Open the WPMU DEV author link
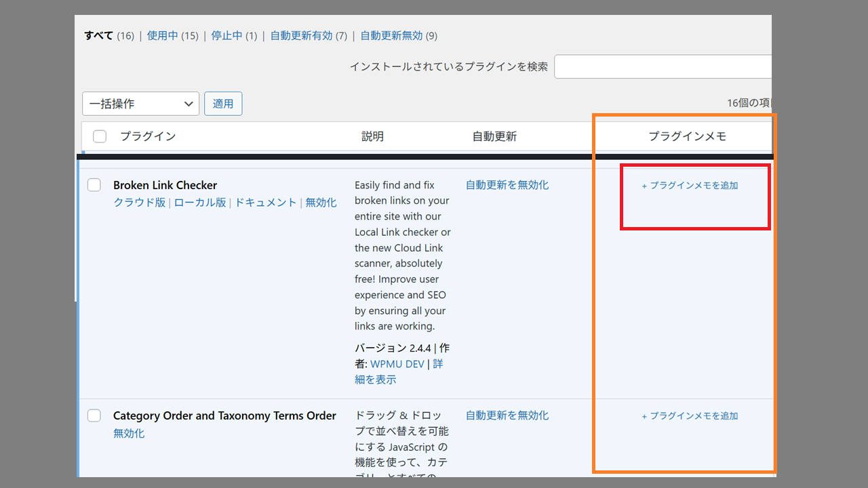 397,364
